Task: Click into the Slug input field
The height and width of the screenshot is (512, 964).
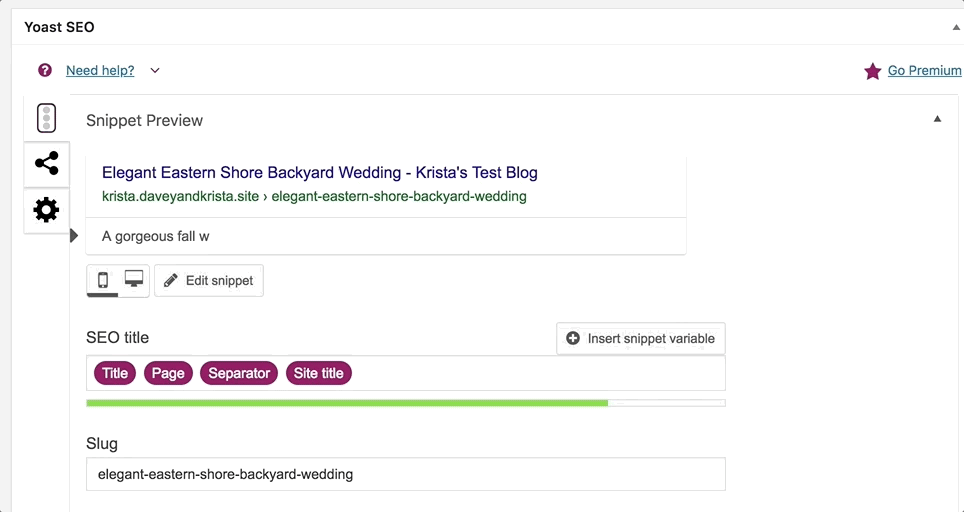Action: click(406, 474)
